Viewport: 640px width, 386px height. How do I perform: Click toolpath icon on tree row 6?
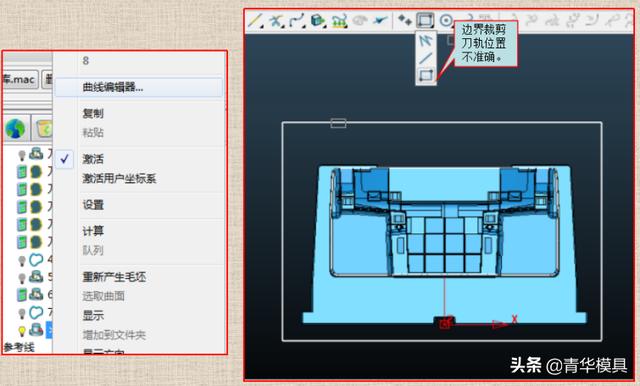coord(36,294)
